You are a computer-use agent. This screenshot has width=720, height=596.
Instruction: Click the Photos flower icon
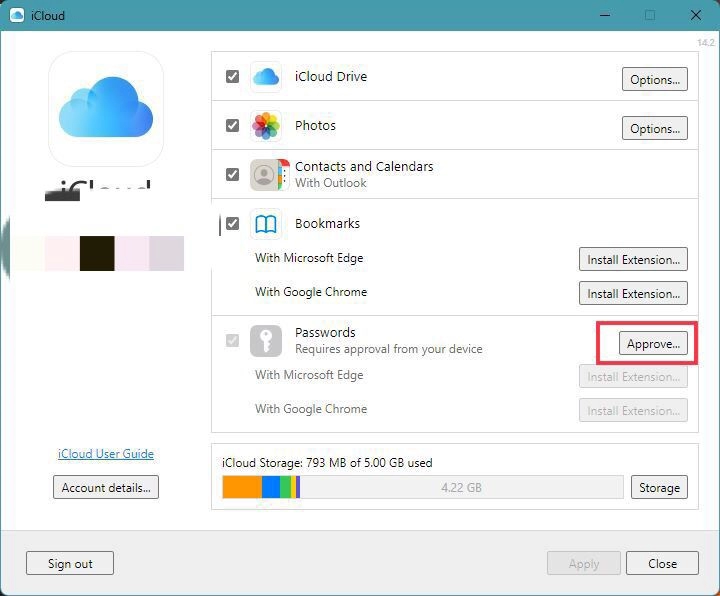(x=266, y=125)
